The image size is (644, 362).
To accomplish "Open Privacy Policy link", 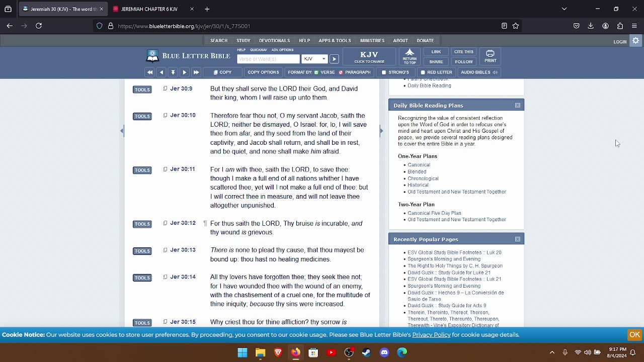I will click(x=431, y=335).
